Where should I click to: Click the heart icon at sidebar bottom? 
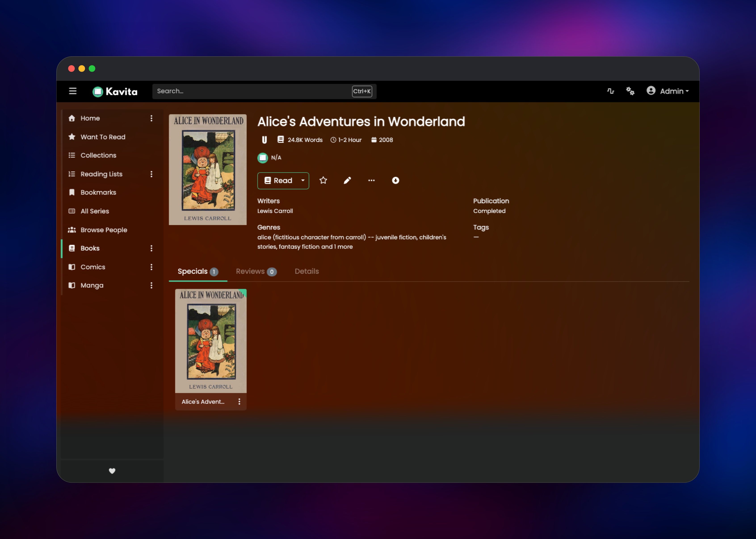pos(112,471)
